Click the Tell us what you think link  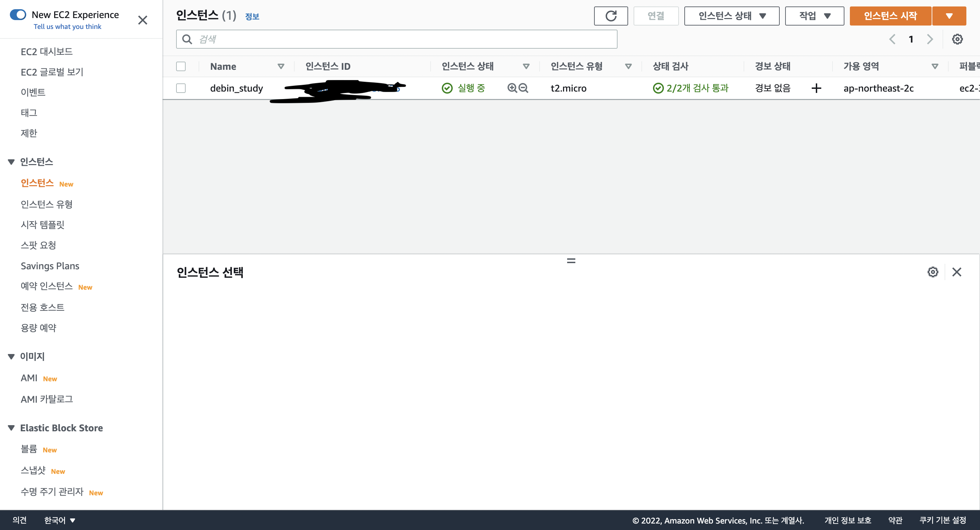click(x=67, y=27)
